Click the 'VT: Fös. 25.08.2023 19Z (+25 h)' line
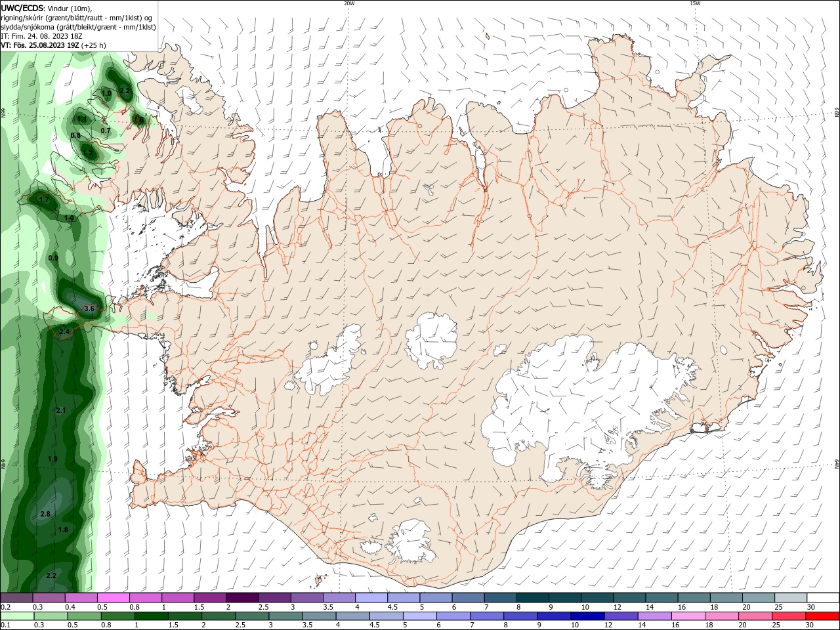Image resolution: width=840 pixels, height=630 pixels. 53,45
